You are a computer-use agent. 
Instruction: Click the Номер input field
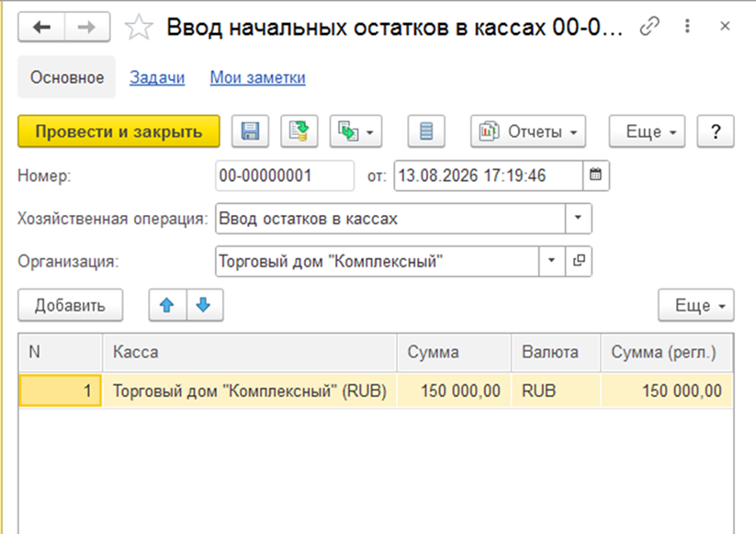click(x=285, y=176)
